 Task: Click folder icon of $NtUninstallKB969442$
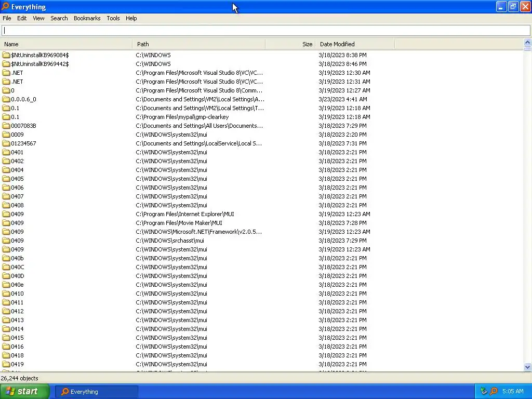pos(6,64)
